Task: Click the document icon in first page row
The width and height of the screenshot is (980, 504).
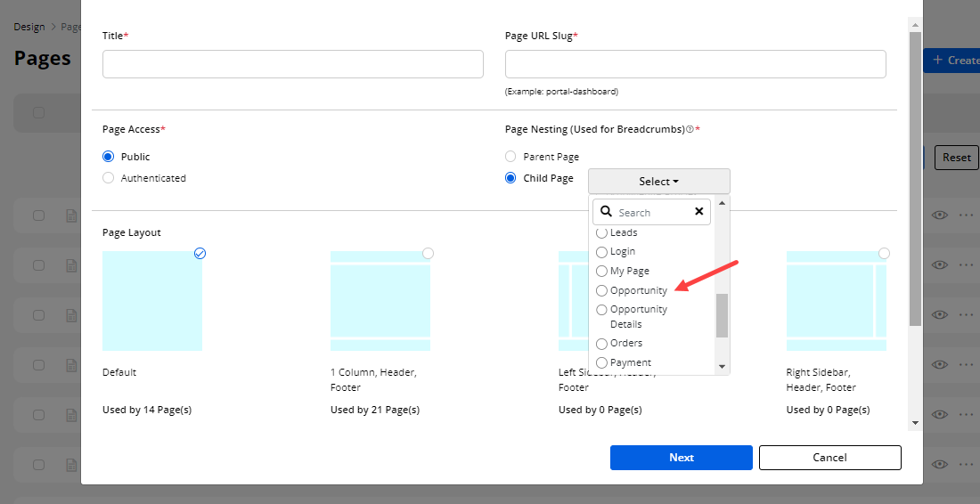Action: [70, 215]
